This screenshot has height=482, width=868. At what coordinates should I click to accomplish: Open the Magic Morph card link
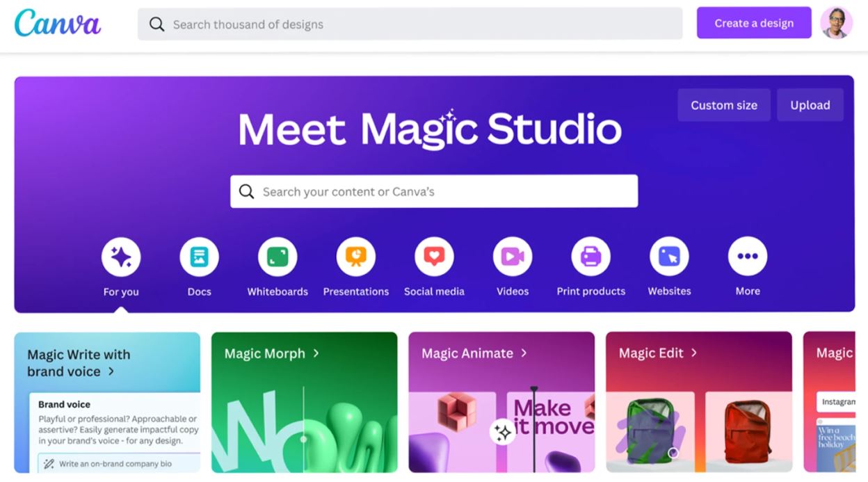(271, 353)
